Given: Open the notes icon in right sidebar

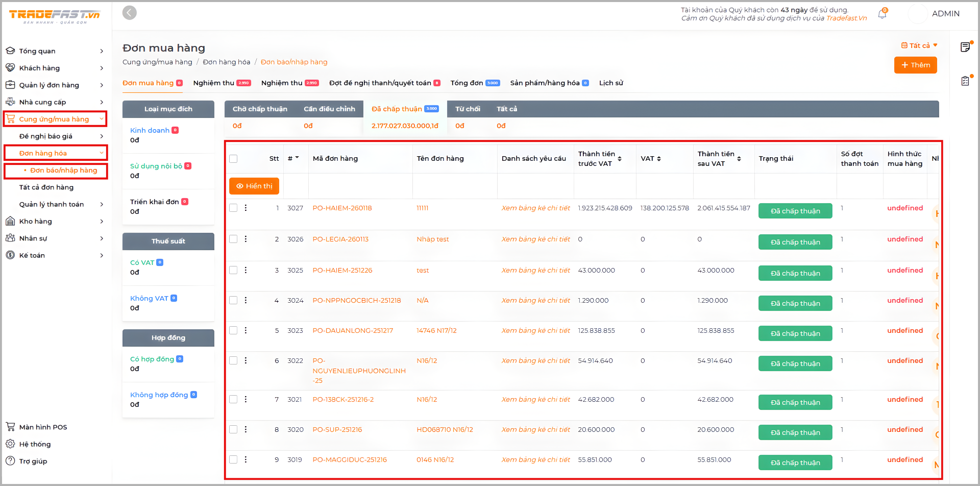Looking at the screenshot, I should coord(965,47).
